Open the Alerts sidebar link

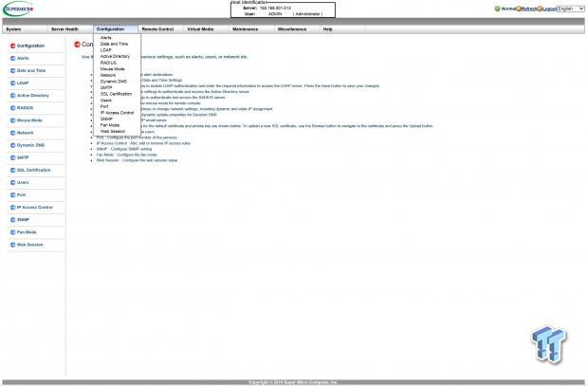pos(23,58)
